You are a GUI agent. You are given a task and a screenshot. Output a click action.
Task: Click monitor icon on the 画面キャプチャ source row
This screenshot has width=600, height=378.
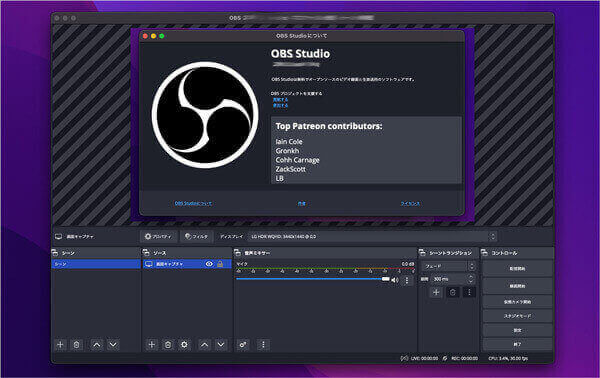(149, 264)
